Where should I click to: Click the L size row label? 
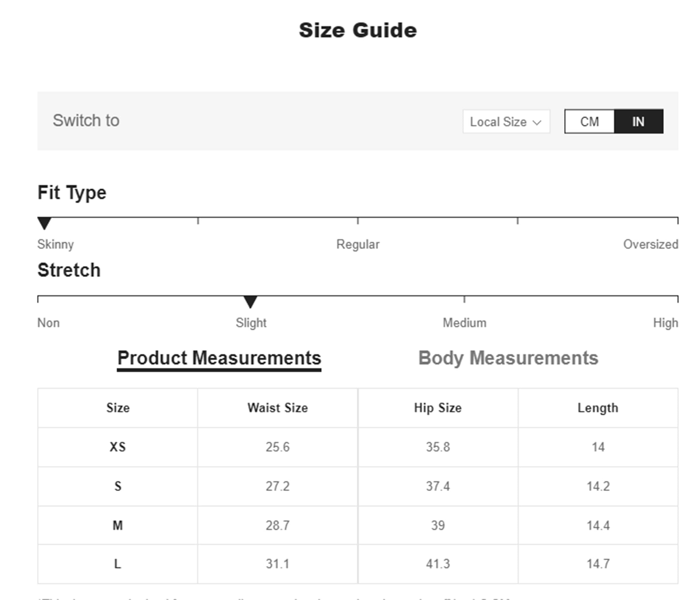point(118,564)
